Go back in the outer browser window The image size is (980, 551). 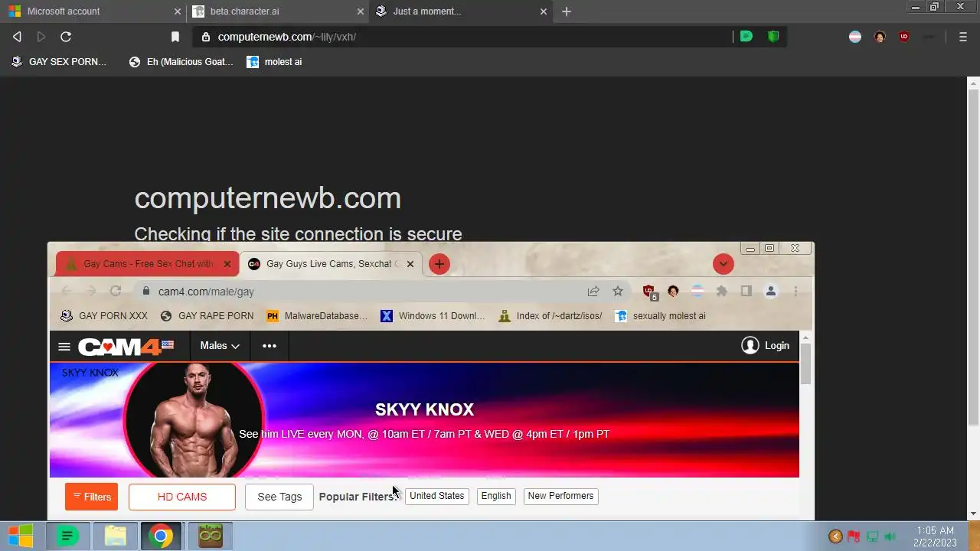point(17,37)
